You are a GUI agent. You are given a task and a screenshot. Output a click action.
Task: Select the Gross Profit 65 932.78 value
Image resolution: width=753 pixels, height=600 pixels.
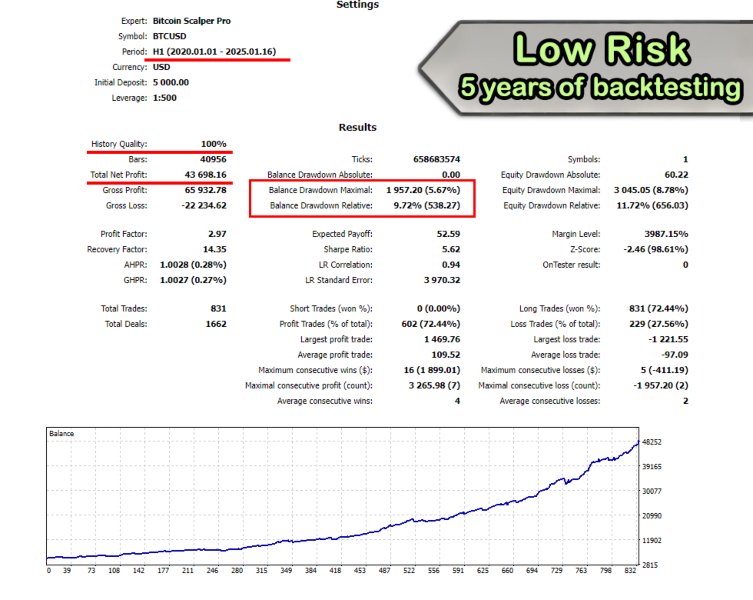point(206,190)
